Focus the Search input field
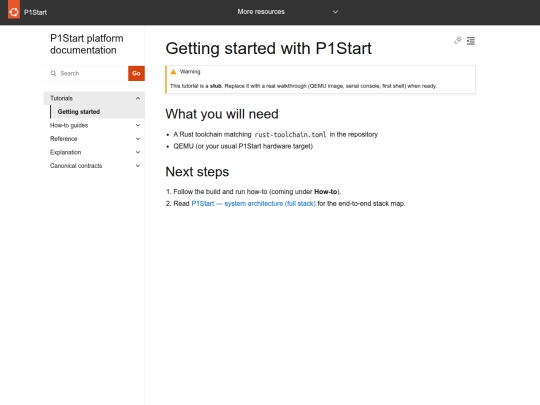Viewport: 540px width, 405px height. (x=86, y=73)
